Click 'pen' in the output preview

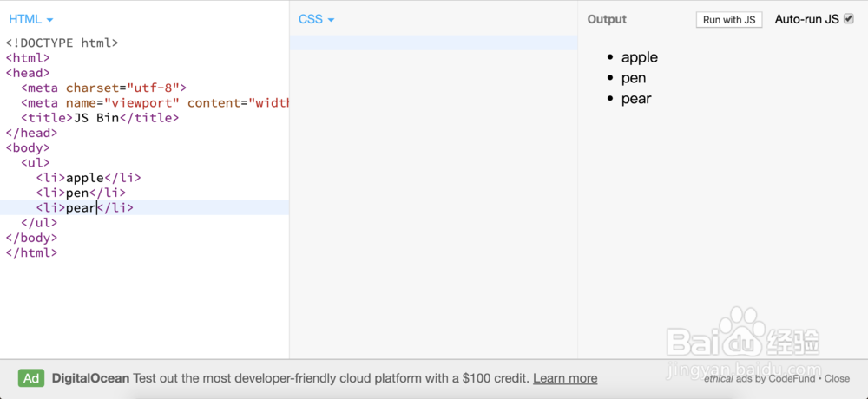click(634, 78)
